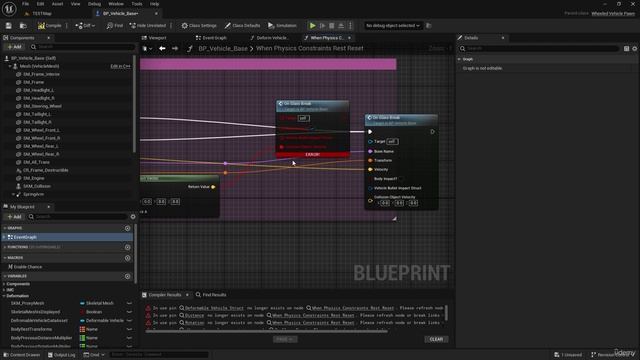Select SM_Steering_Wheel component
This screenshot has height=360, width=640.
click(42, 106)
